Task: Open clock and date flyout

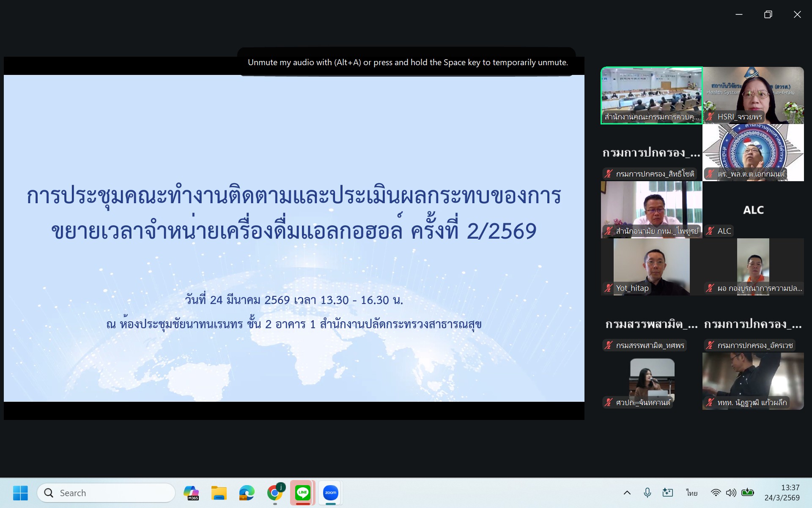Action: click(x=782, y=493)
